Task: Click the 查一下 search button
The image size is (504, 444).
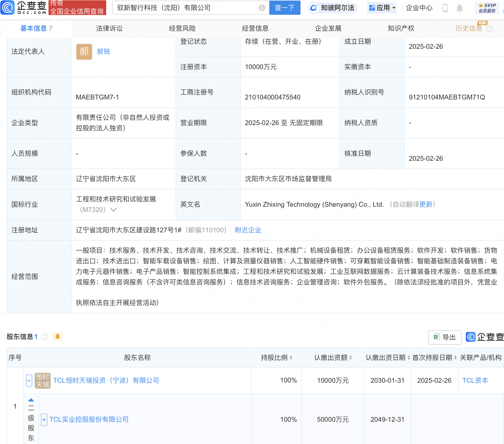Action: [x=285, y=8]
